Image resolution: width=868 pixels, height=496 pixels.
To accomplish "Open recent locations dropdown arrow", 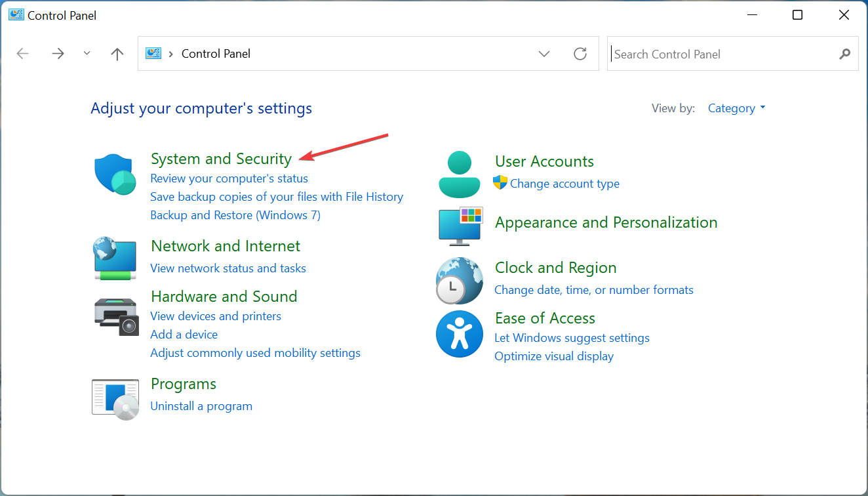I will 87,54.
